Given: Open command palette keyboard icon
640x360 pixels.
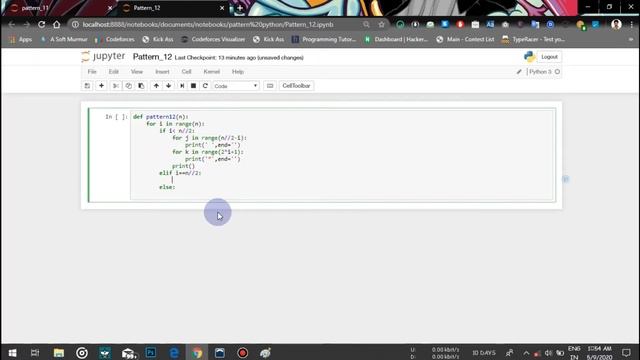Looking at the screenshot, I should (x=270, y=86).
